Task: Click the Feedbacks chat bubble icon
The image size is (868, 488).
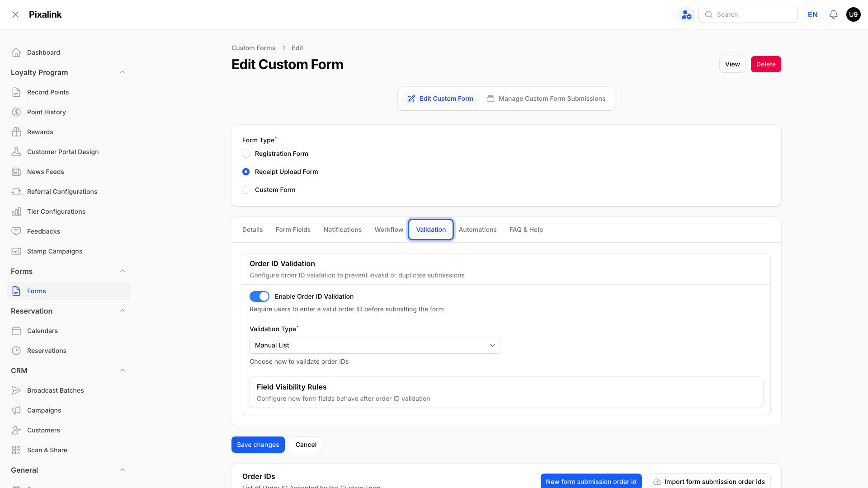Action: [16, 231]
